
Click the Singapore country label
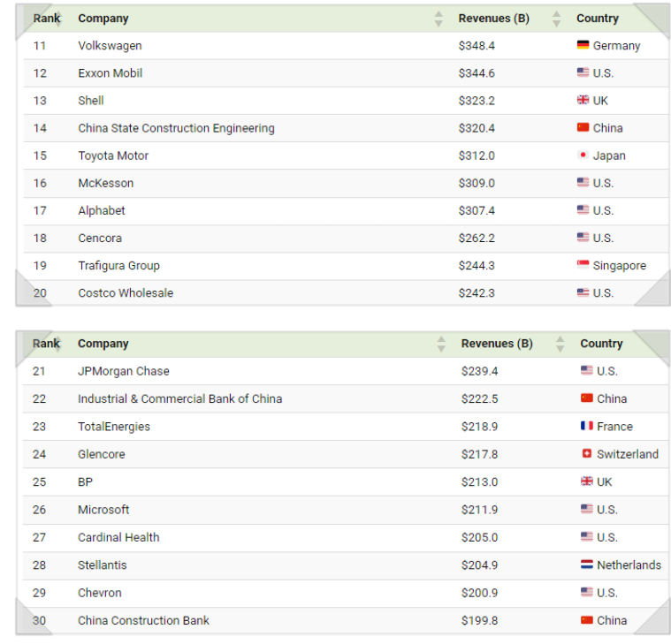[x=619, y=266]
